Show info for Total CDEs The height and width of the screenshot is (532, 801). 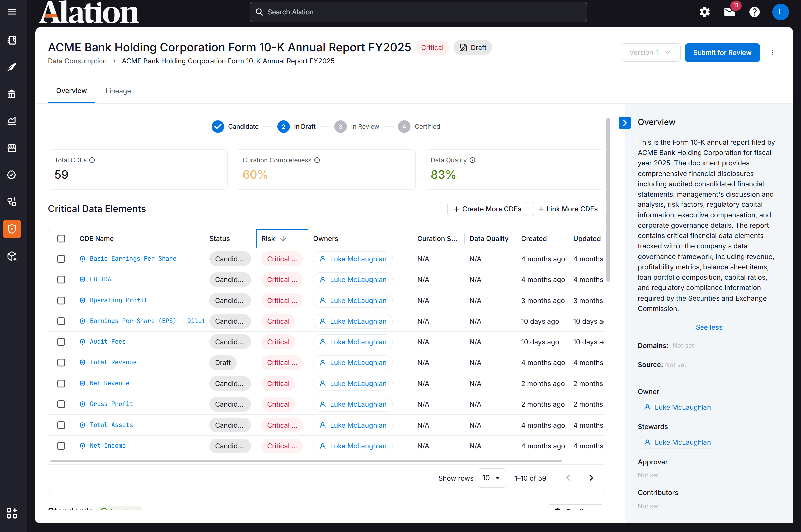coord(92,160)
